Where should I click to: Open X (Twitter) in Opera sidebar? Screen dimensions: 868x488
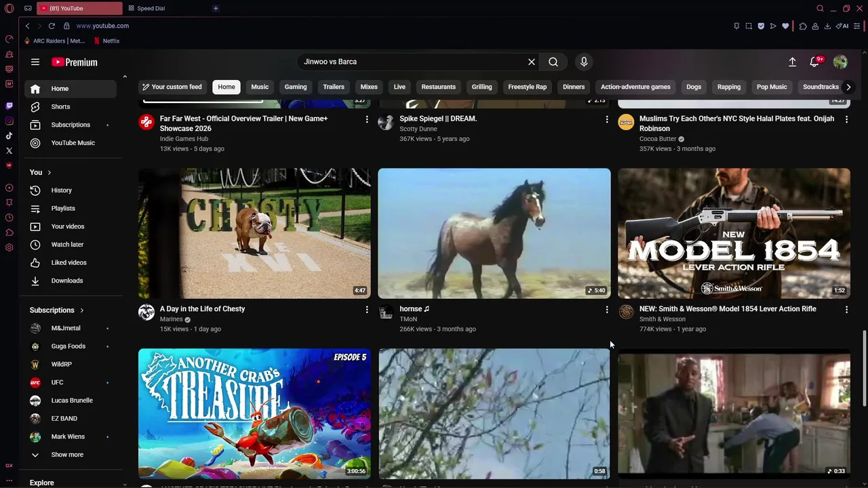point(9,150)
